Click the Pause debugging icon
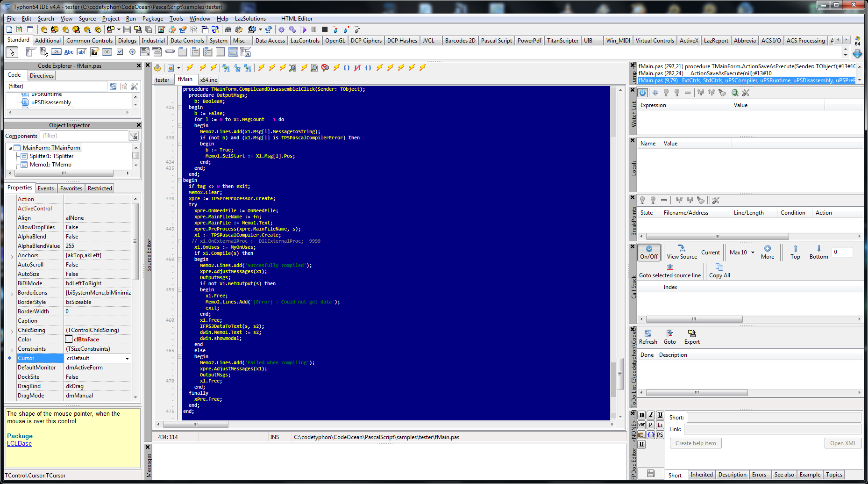The width and height of the screenshot is (868, 484). point(314,29)
